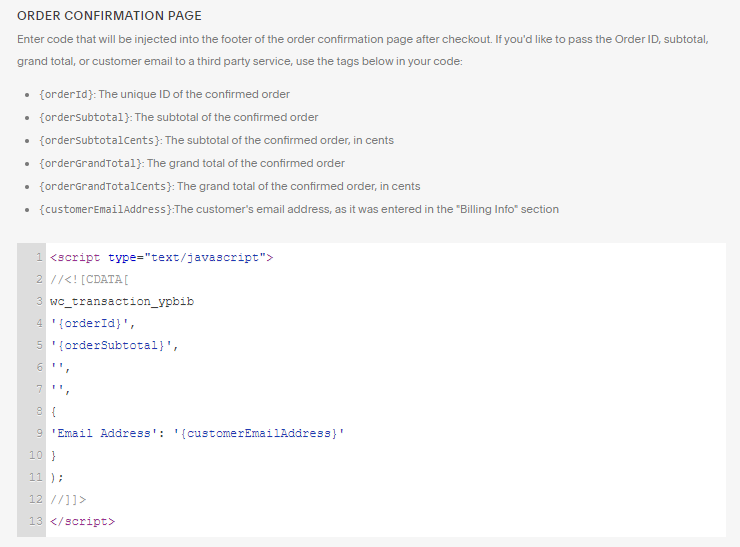Click the {orderGrandTotalCents} tag in the list

[x=106, y=186]
